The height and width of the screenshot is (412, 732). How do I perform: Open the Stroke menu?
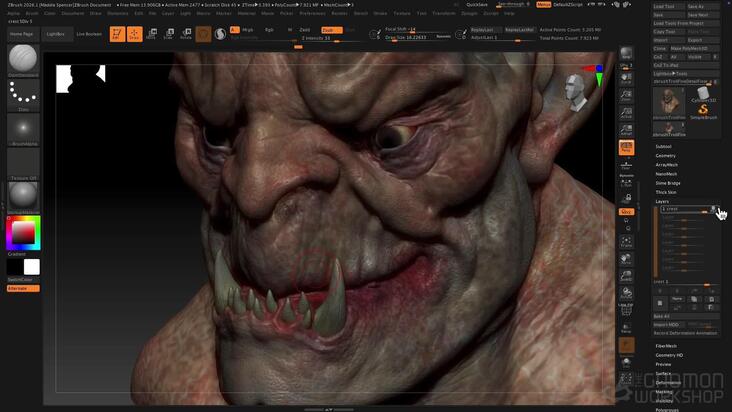point(380,14)
